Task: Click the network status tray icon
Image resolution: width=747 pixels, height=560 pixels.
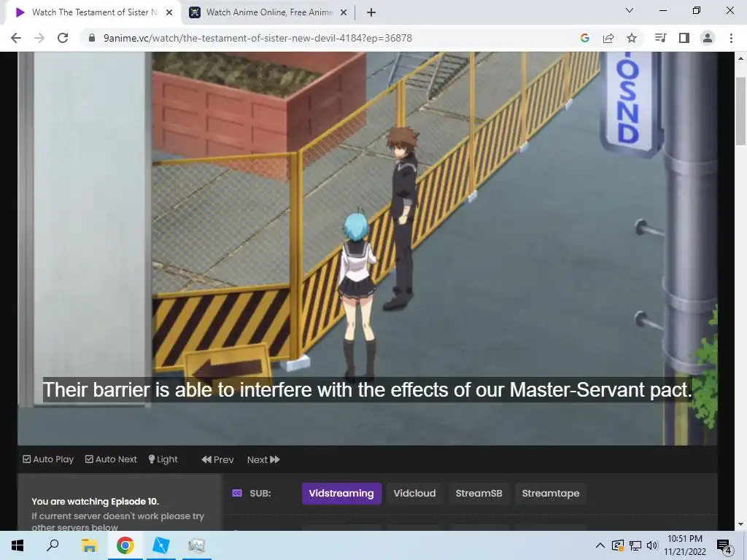Action: coord(635,545)
